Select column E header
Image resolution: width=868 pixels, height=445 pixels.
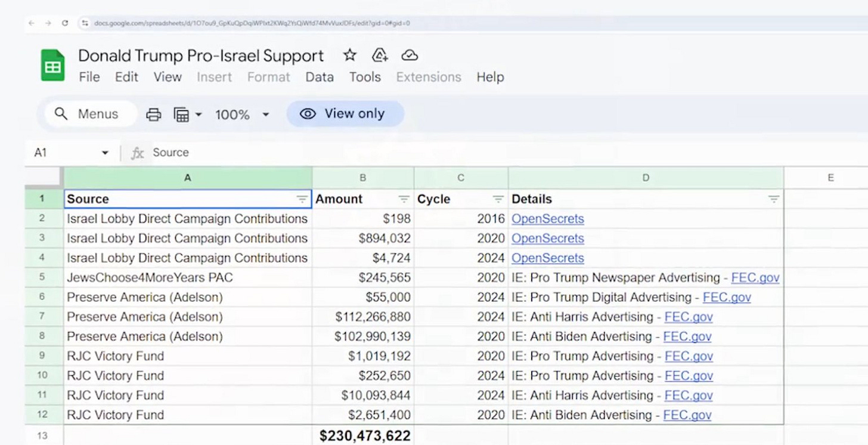(830, 178)
